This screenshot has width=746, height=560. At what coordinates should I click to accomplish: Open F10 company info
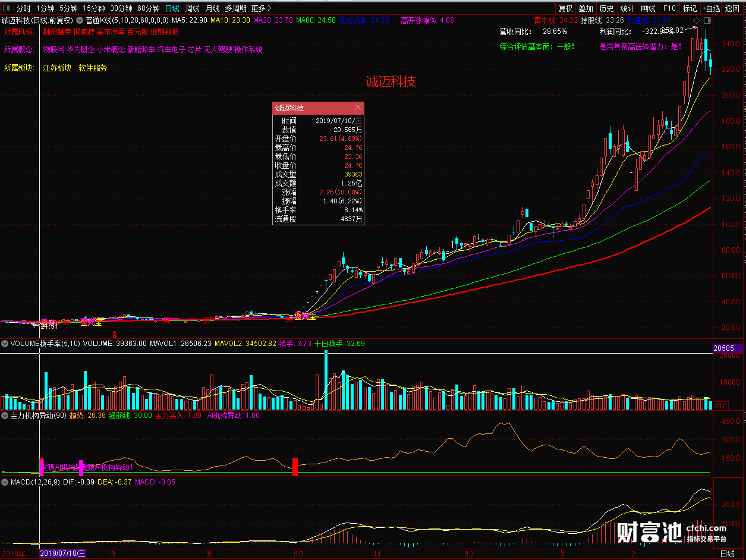tap(669, 8)
